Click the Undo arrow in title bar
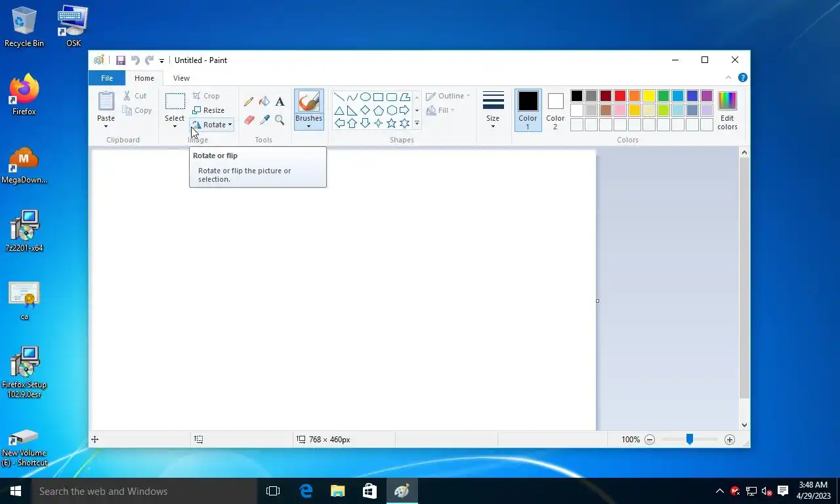Screen dimensions: 840x504 [x=135, y=60]
